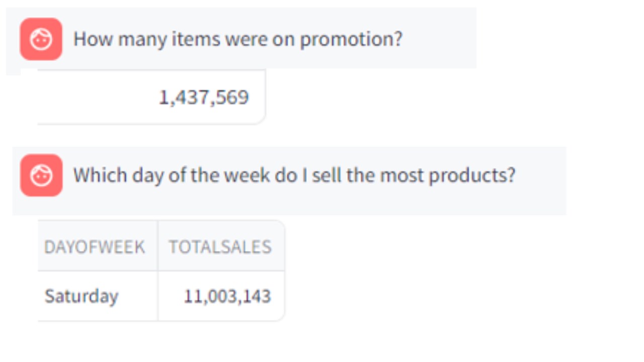Click the word 'promotion?' in the first question
This screenshot has height=362, width=644.
tap(351, 39)
